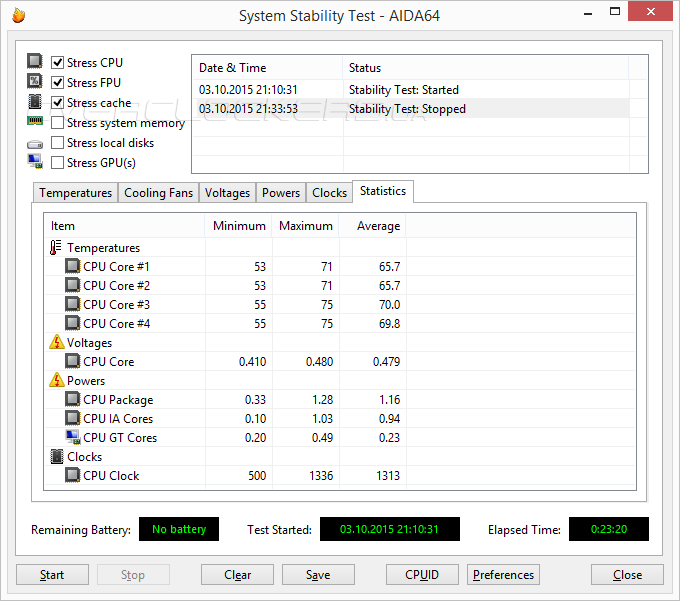Click the Elapsed Time value 0:23:20

[609, 529]
